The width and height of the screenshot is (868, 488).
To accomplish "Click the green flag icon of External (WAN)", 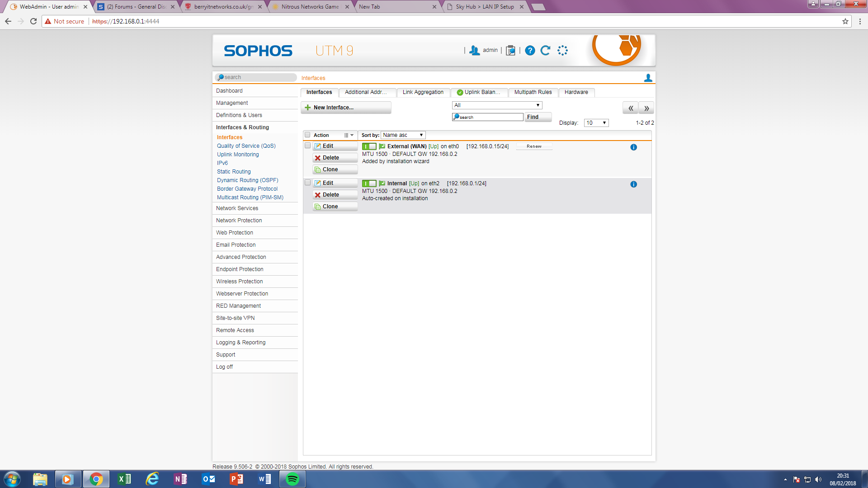I will [x=382, y=146].
